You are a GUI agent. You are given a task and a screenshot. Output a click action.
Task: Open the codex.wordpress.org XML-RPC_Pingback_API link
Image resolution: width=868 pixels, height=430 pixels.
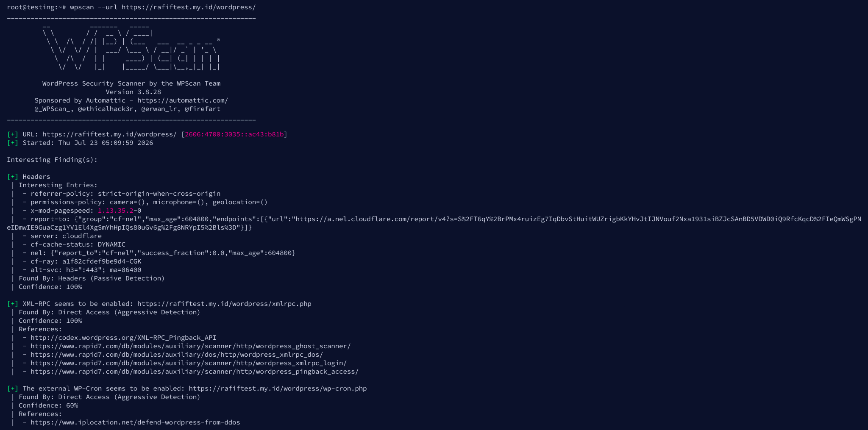click(x=123, y=338)
